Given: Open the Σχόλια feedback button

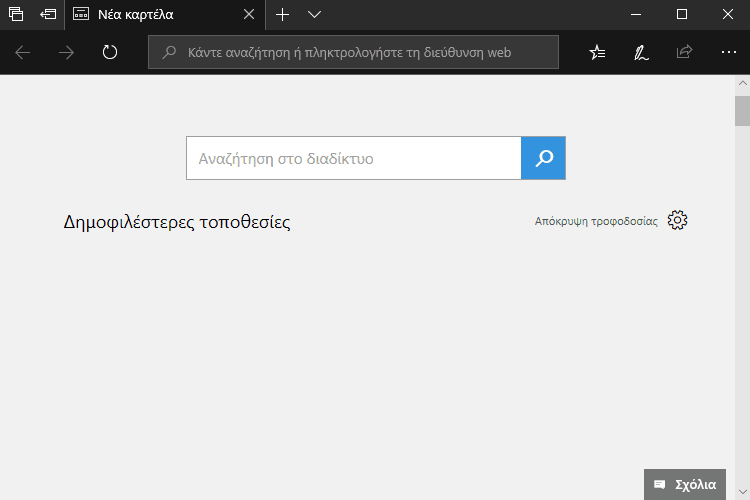Looking at the screenshot, I should tap(684, 484).
